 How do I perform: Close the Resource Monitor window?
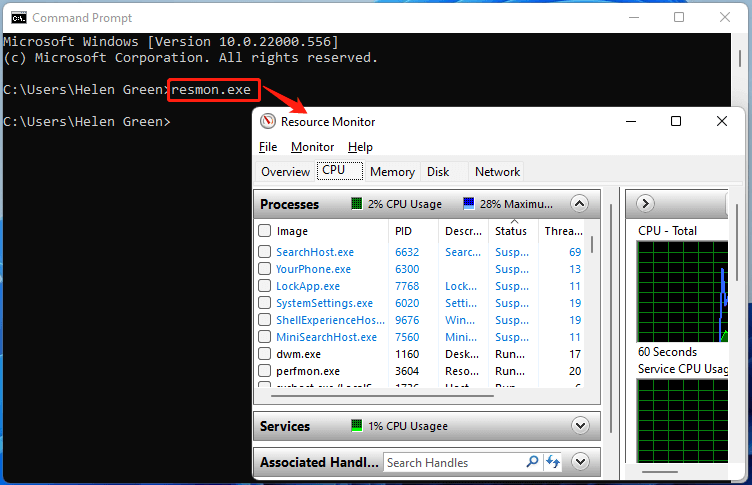click(x=722, y=121)
